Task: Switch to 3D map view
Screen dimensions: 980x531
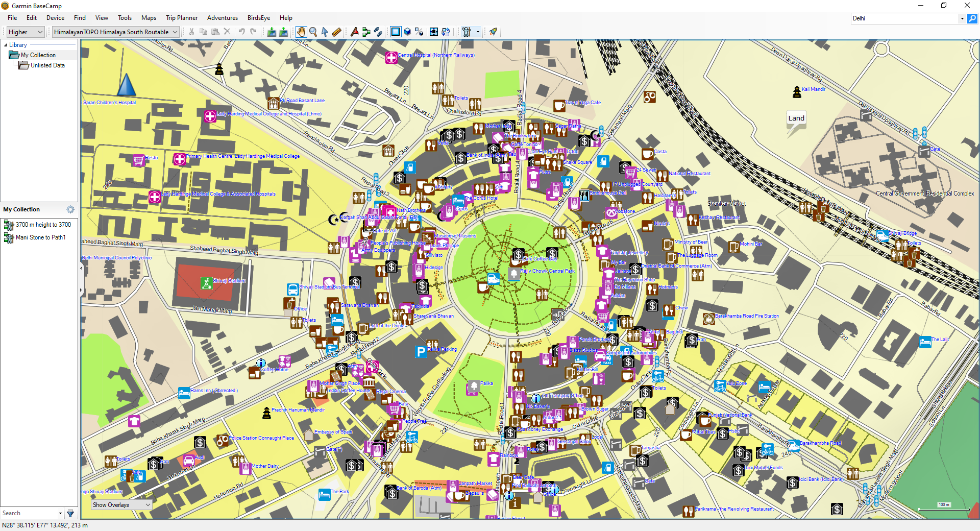Action: tap(407, 32)
